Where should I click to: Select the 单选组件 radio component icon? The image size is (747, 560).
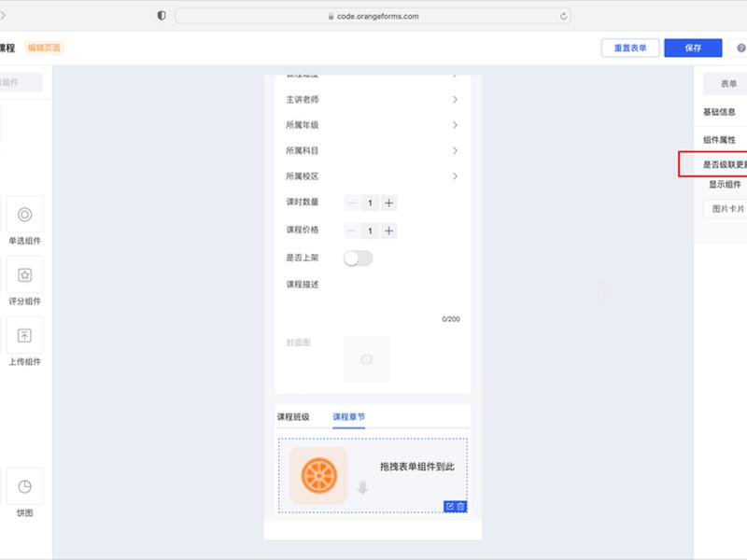coord(25,215)
